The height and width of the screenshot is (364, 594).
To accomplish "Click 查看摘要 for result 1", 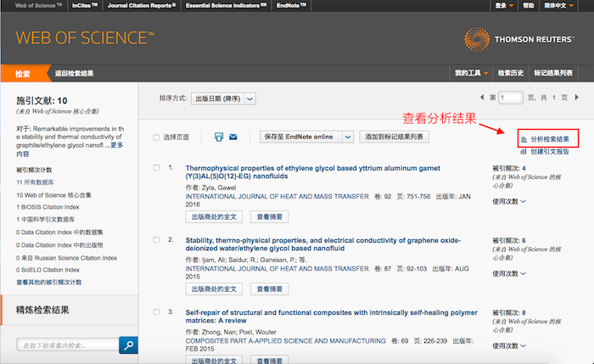I will (269, 216).
